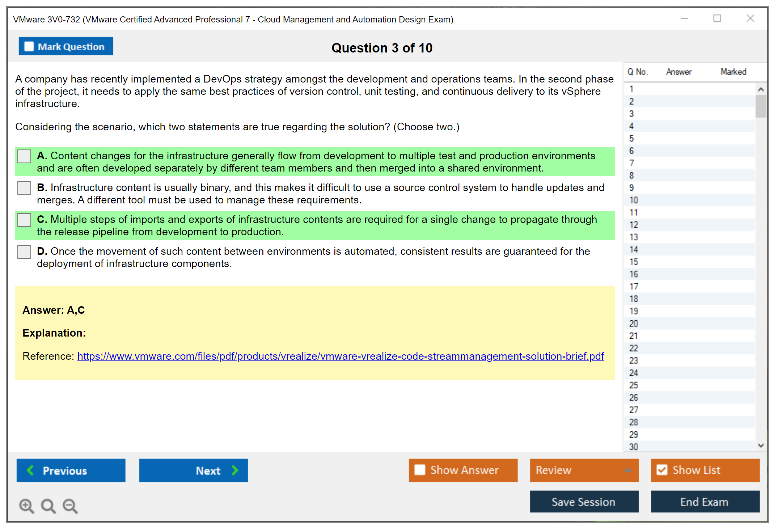The height and width of the screenshot is (532, 778).
Task: Click the question list scrollbar thumb
Action: pyautogui.click(x=761, y=106)
